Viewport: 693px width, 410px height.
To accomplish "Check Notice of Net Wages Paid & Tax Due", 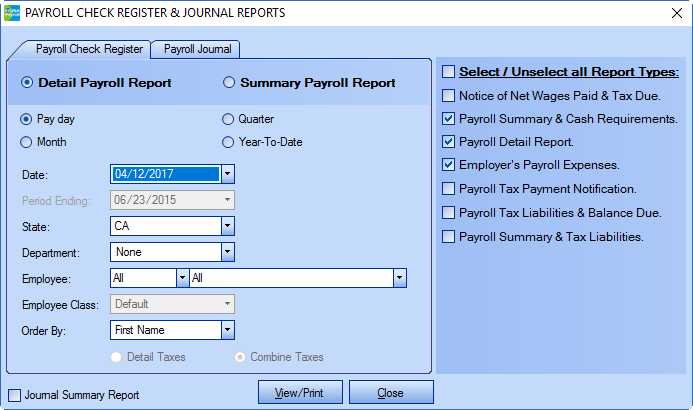I will pos(449,95).
